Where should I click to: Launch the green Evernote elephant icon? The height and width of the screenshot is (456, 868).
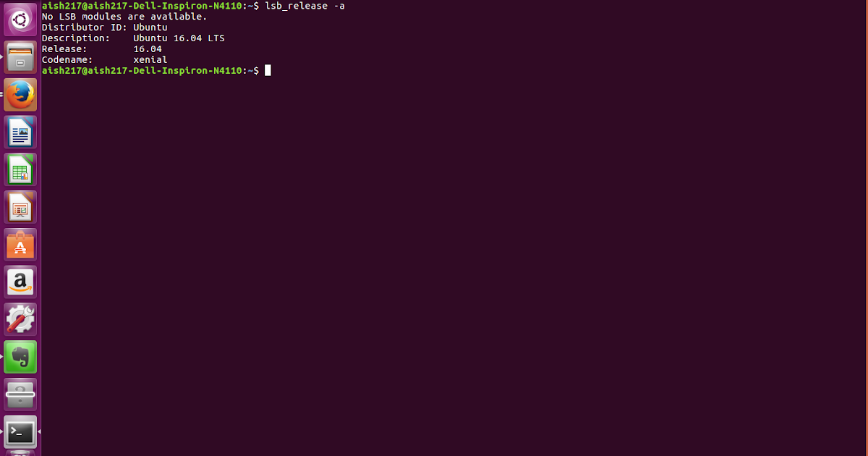point(20,358)
